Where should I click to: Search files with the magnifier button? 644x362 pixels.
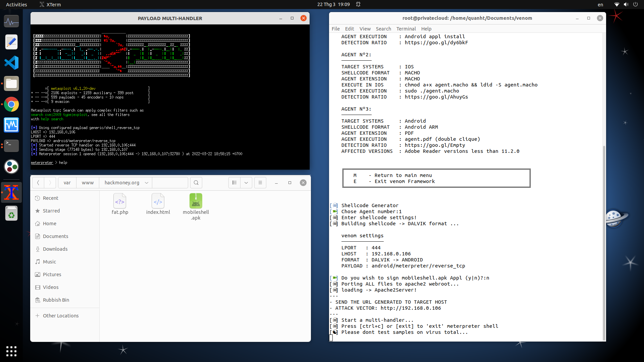click(196, 183)
